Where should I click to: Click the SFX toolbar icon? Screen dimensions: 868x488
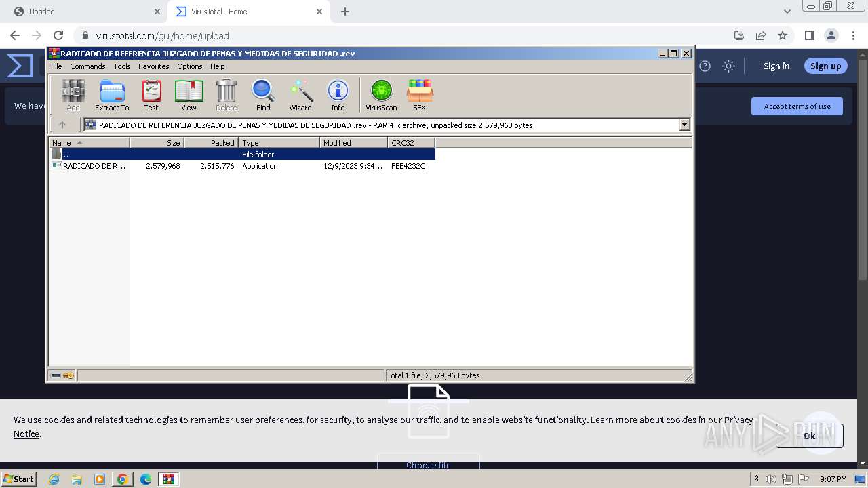tap(419, 95)
